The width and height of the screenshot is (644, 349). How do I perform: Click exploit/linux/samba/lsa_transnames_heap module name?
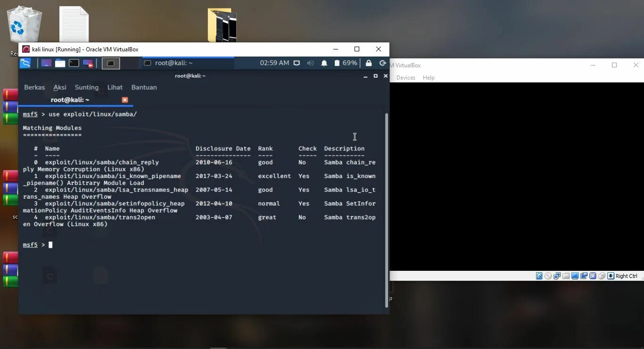pyautogui.click(x=116, y=190)
